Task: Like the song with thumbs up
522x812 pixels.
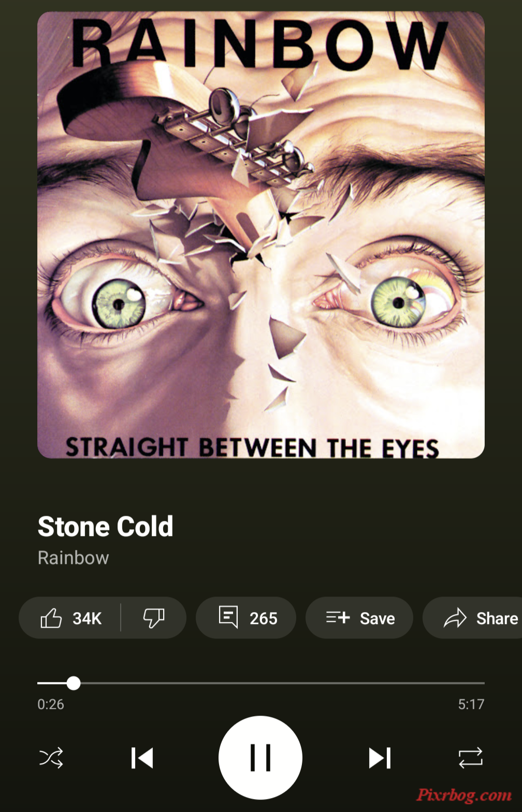Action: pyautogui.click(x=70, y=618)
